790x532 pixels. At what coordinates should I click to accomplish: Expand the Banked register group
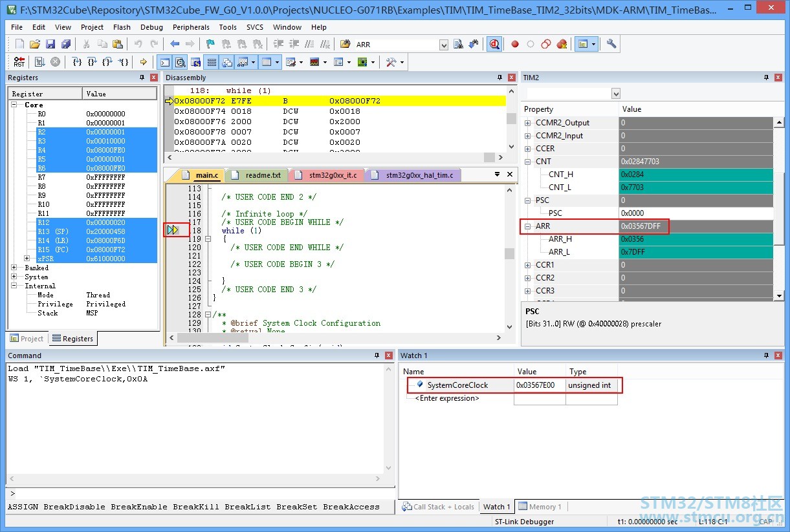tap(14, 268)
